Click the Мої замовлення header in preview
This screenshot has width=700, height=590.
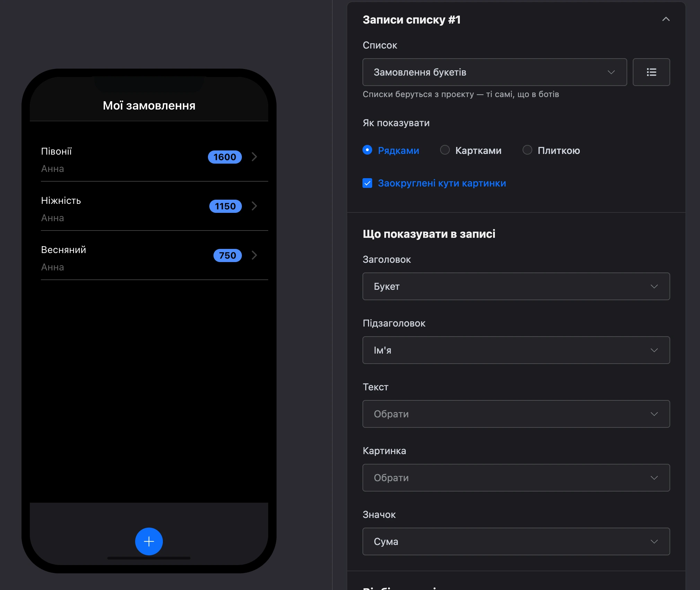point(149,105)
